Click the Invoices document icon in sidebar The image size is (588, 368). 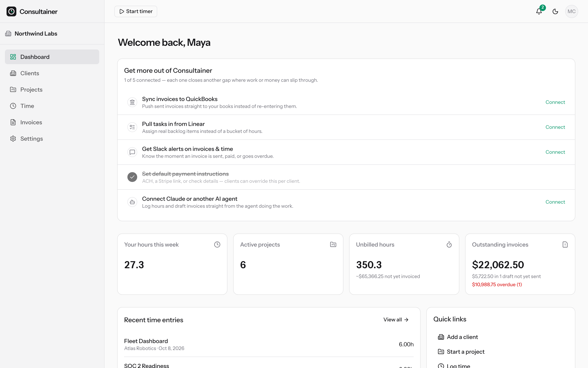(x=13, y=122)
